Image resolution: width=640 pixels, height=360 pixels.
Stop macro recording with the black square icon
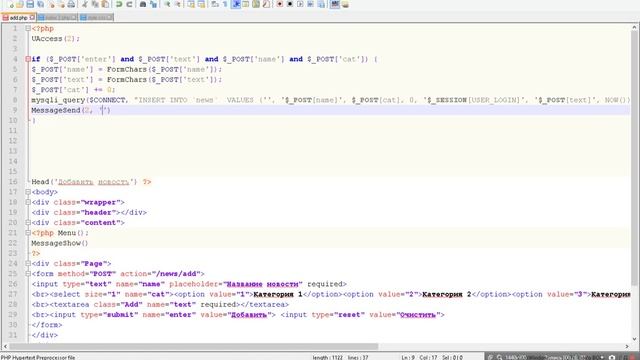pos(290,4)
